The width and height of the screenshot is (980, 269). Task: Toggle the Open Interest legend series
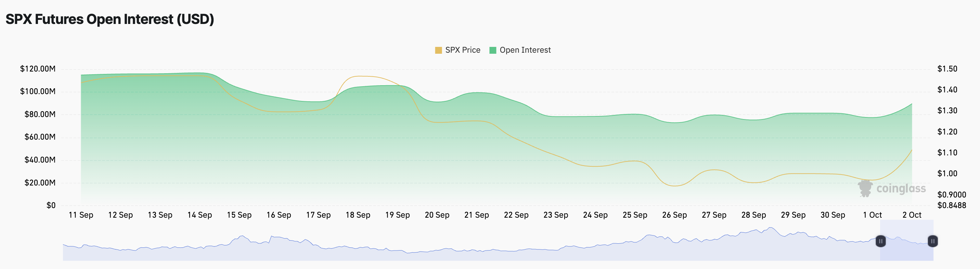pos(520,50)
